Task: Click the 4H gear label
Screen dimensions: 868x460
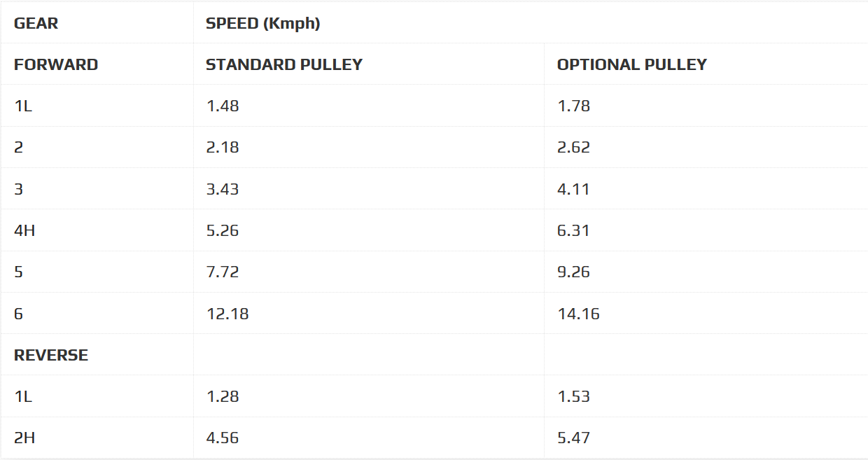Action: (24, 230)
